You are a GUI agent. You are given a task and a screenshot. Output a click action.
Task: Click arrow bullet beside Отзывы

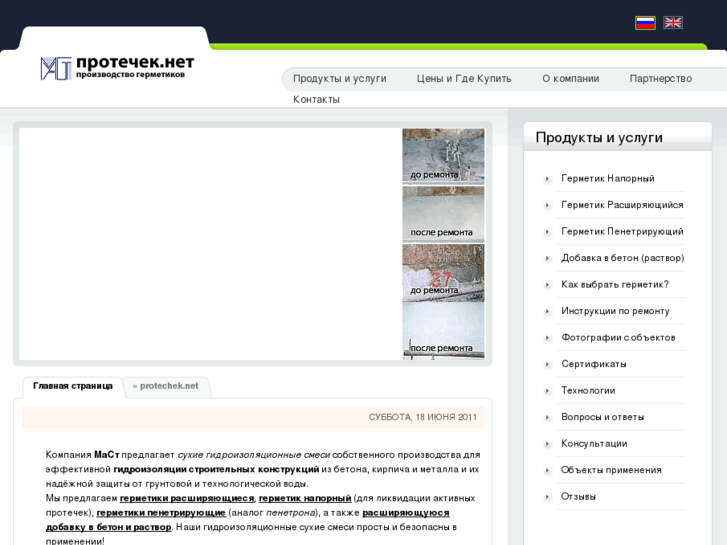point(548,497)
